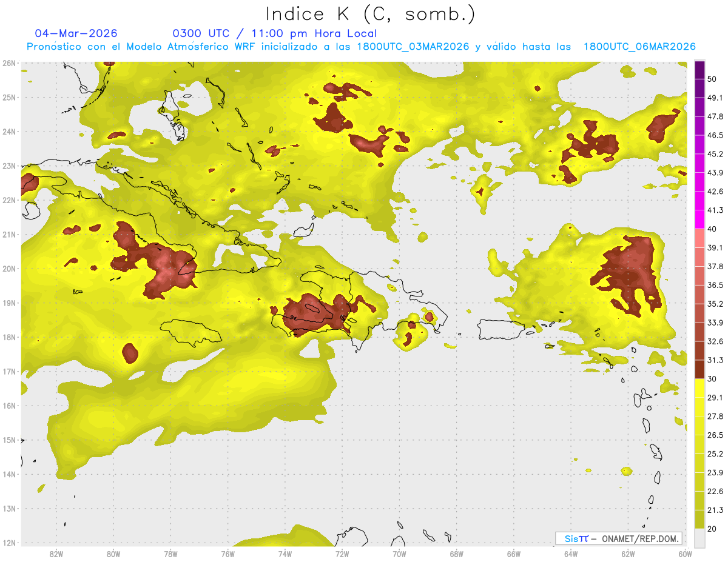
Task: Click the latitude label '26N'
Action: 9,62
